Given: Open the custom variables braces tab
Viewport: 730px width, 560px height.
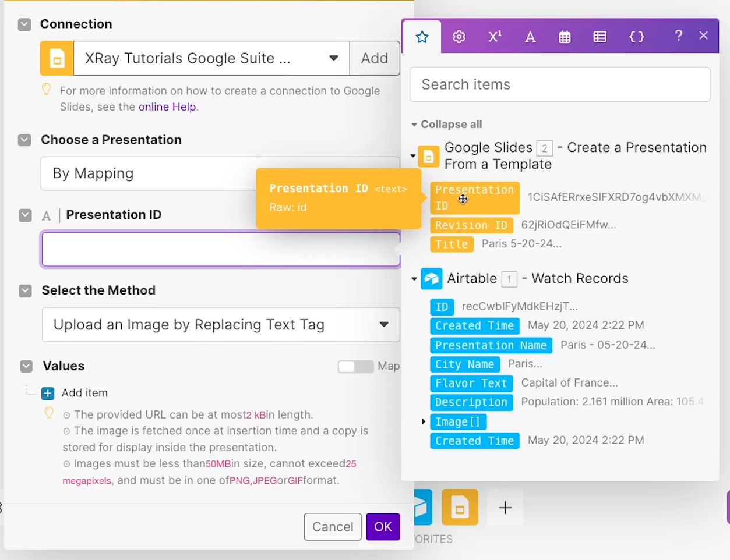Looking at the screenshot, I should (637, 37).
